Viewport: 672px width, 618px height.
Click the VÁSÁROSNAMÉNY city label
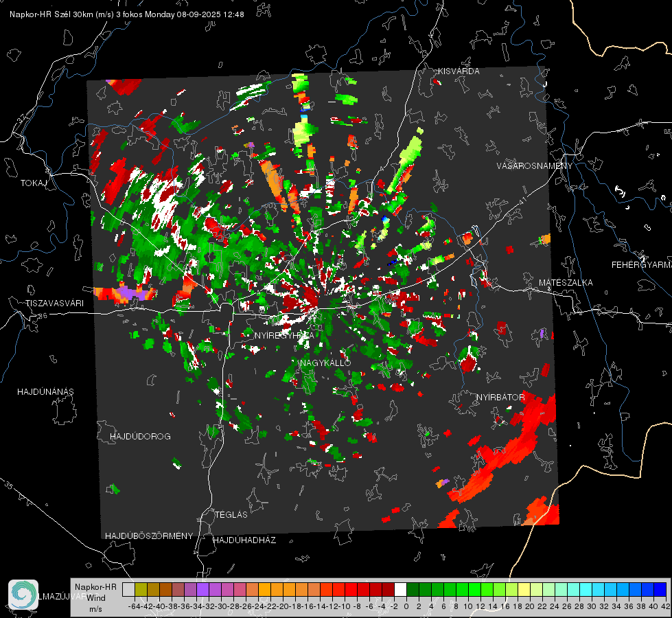(x=535, y=166)
